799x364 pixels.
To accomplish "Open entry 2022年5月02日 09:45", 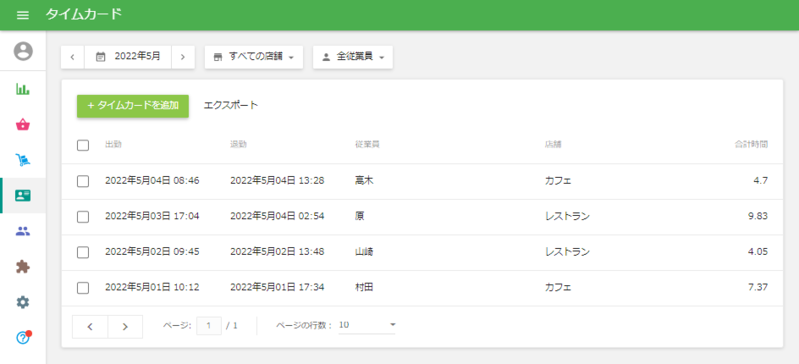I will [x=152, y=252].
